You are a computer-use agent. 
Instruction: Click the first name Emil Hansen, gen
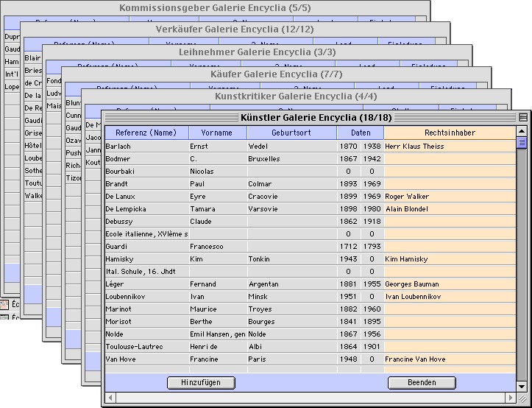click(x=218, y=334)
